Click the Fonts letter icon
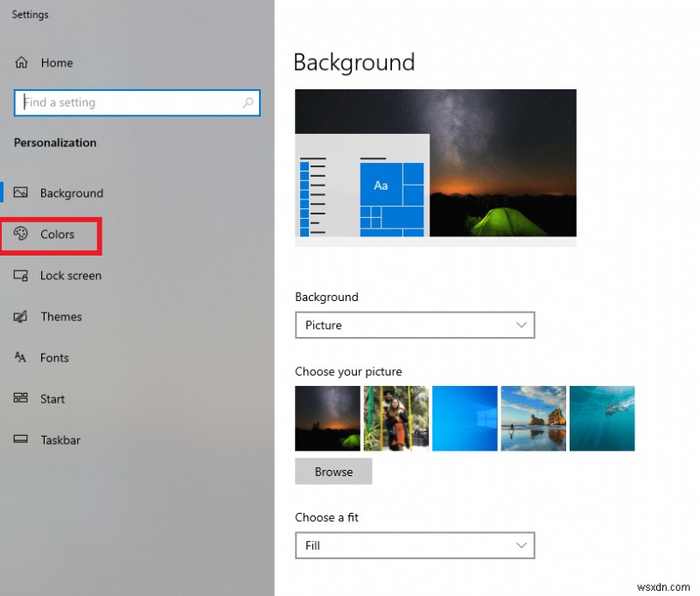The image size is (700, 596). point(20,357)
